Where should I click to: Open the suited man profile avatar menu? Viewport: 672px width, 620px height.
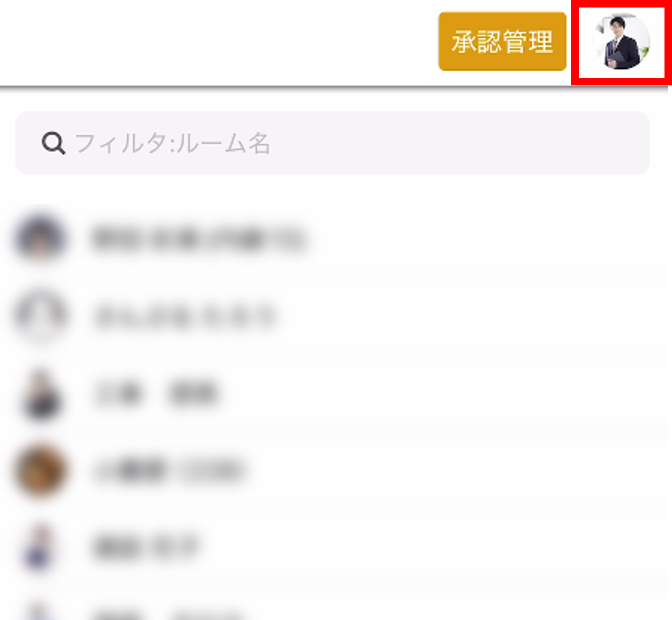pyautogui.click(x=621, y=41)
